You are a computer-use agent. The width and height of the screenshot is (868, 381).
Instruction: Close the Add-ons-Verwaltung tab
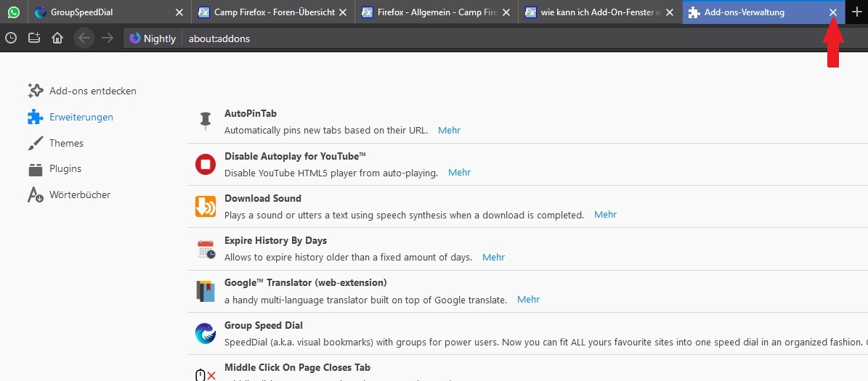pyautogui.click(x=833, y=12)
